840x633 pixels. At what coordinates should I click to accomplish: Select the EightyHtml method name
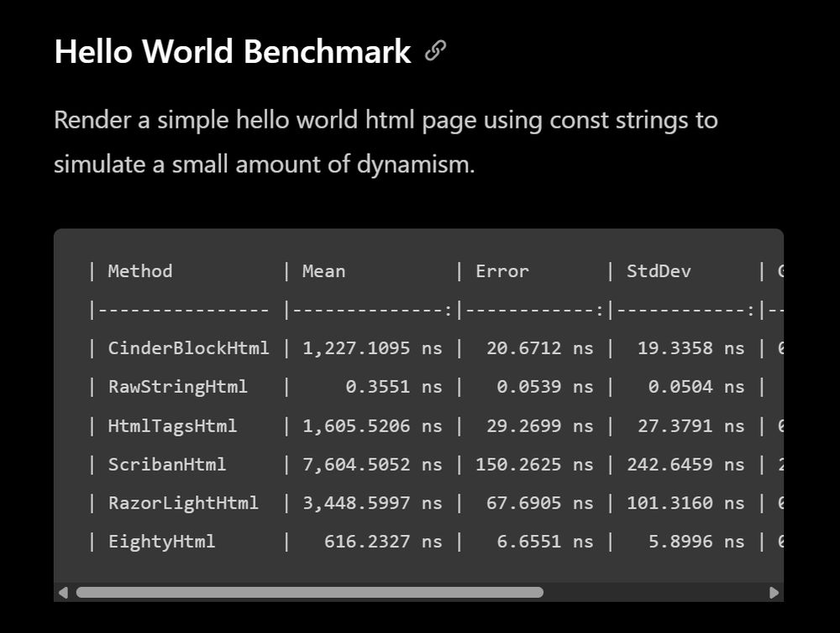click(x=162, y=541)
